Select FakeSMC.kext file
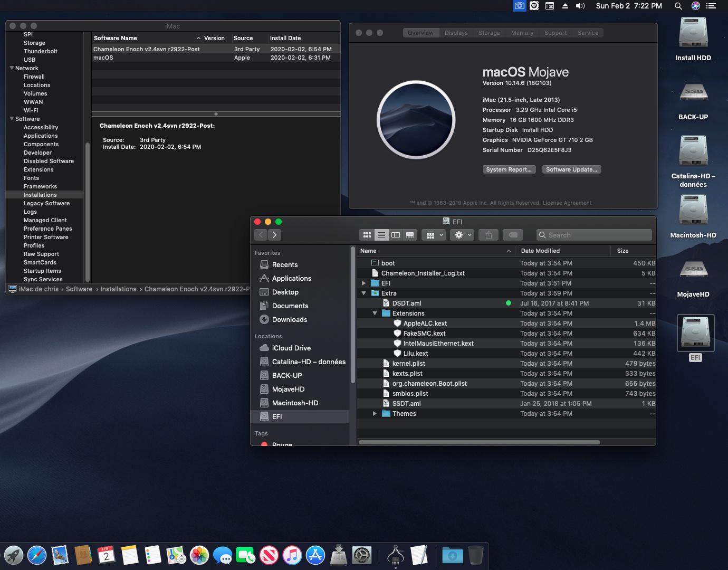 point(506,334)
